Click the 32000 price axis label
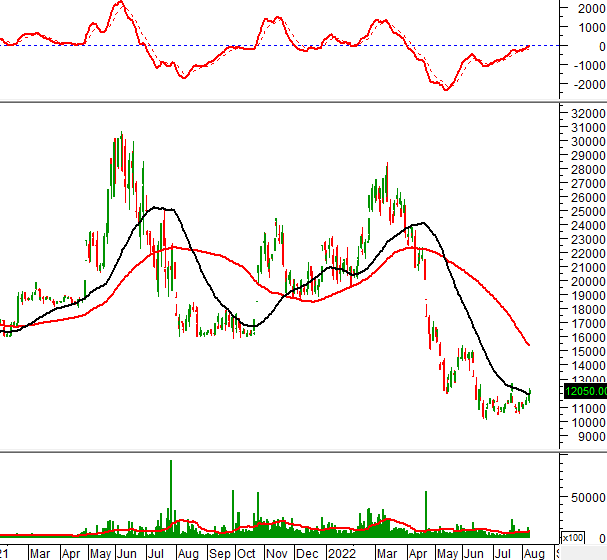 (x=588, y=113)
